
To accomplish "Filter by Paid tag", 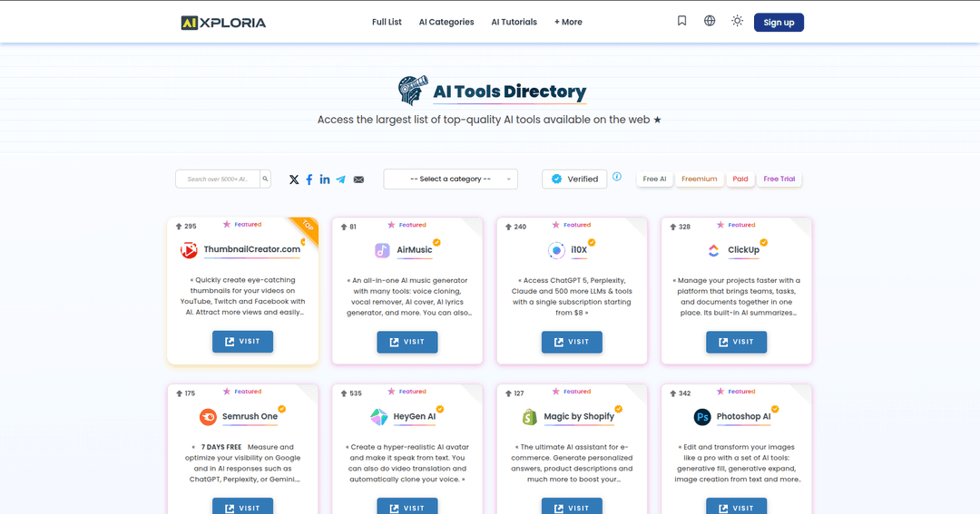I will 740,179.
